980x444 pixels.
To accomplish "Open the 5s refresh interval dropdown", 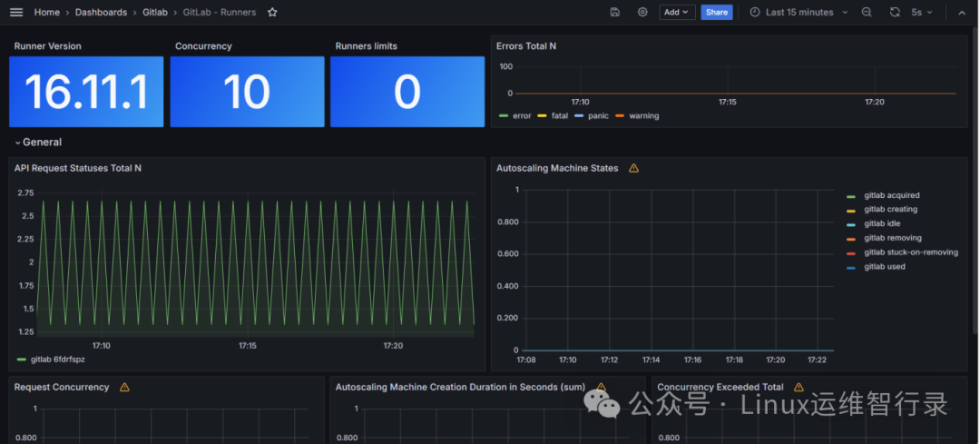I will coord(921,12).
